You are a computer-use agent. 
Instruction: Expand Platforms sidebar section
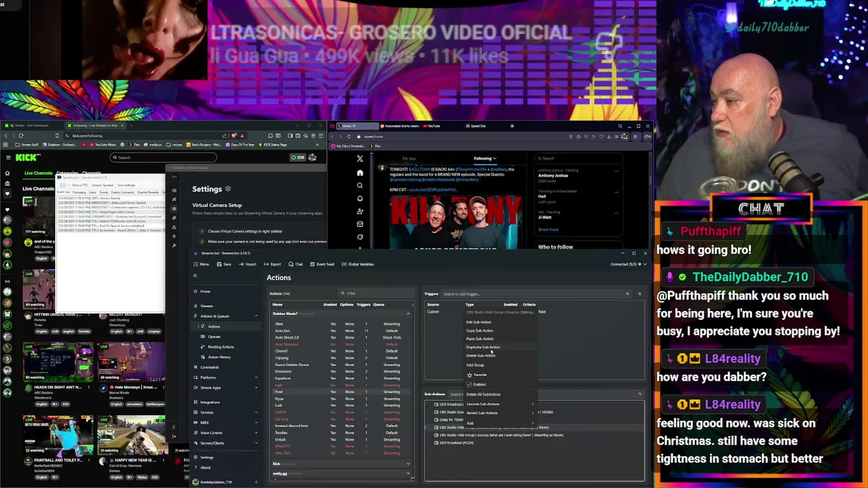tap(256, 378)
